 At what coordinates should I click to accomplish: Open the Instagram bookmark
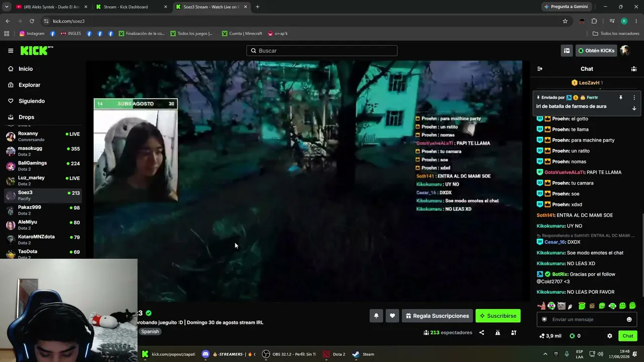click(32, 34)
